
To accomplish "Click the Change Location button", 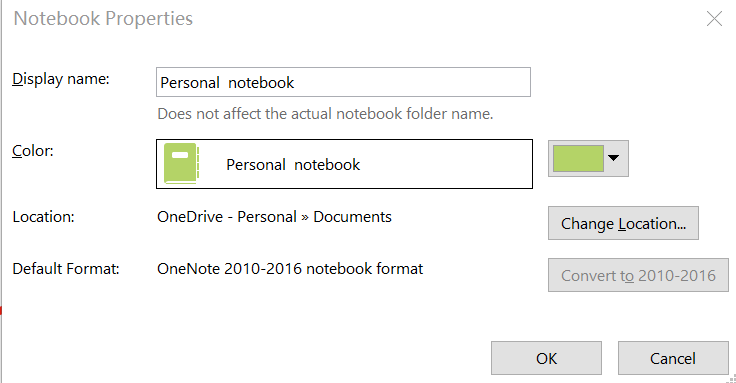I will point(623,223).
